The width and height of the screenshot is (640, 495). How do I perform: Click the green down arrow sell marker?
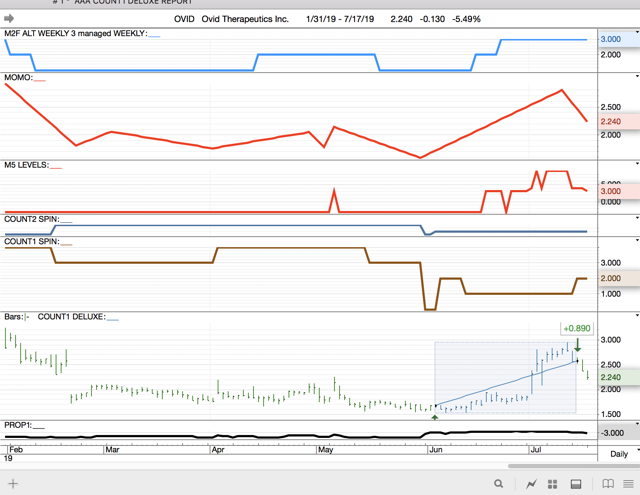[578, 345]
